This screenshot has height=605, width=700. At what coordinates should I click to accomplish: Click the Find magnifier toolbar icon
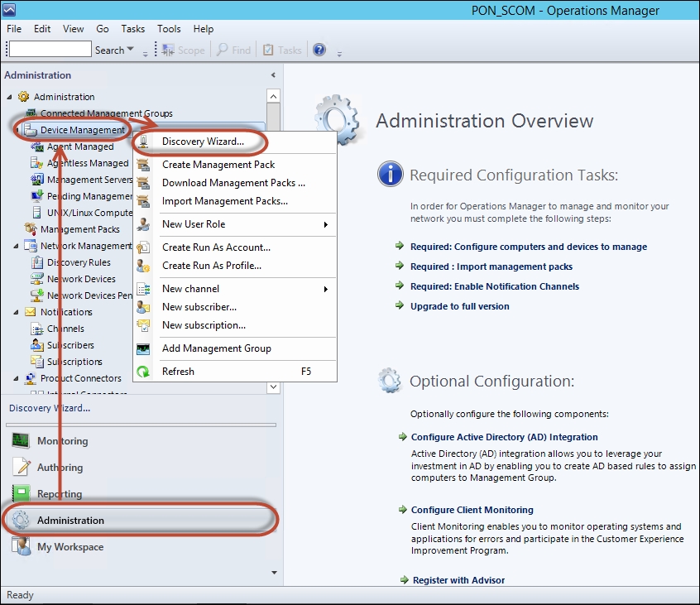tap(222, 50)
